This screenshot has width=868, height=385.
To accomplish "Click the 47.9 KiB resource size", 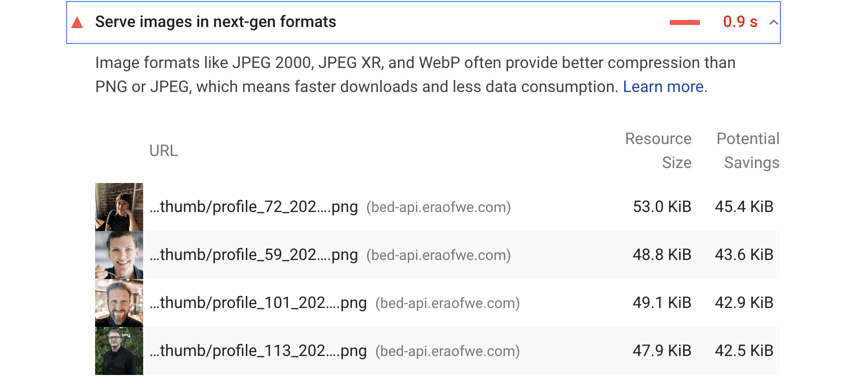I will (662, 351).
